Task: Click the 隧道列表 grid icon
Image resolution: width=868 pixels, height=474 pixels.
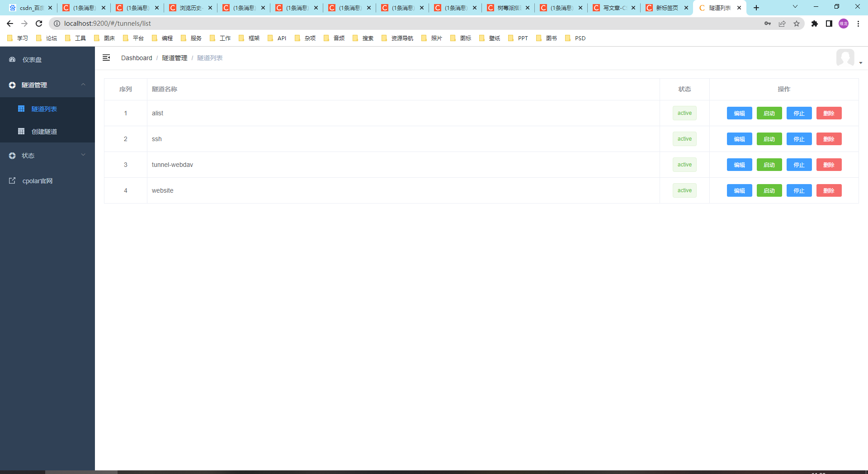Action: pos(21,109)
